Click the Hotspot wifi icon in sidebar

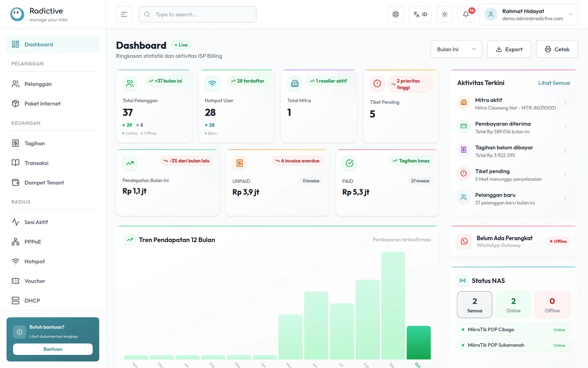pos(16,261)
